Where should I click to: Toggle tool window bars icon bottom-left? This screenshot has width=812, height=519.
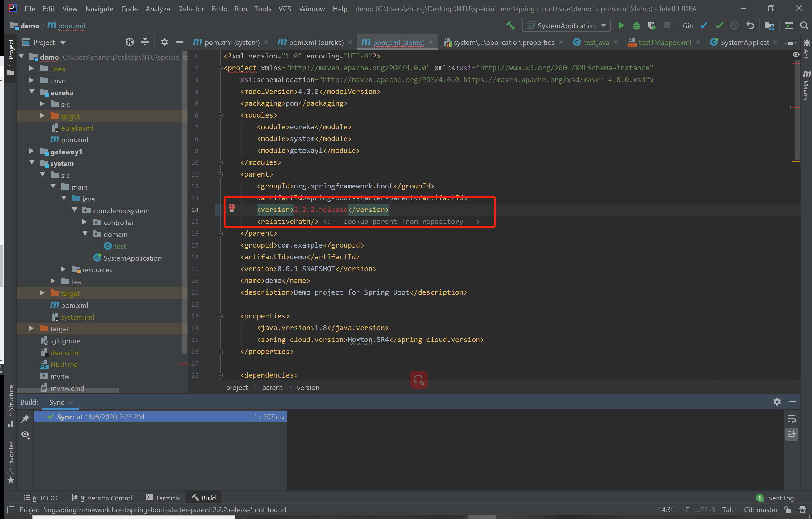click(11, 510)
